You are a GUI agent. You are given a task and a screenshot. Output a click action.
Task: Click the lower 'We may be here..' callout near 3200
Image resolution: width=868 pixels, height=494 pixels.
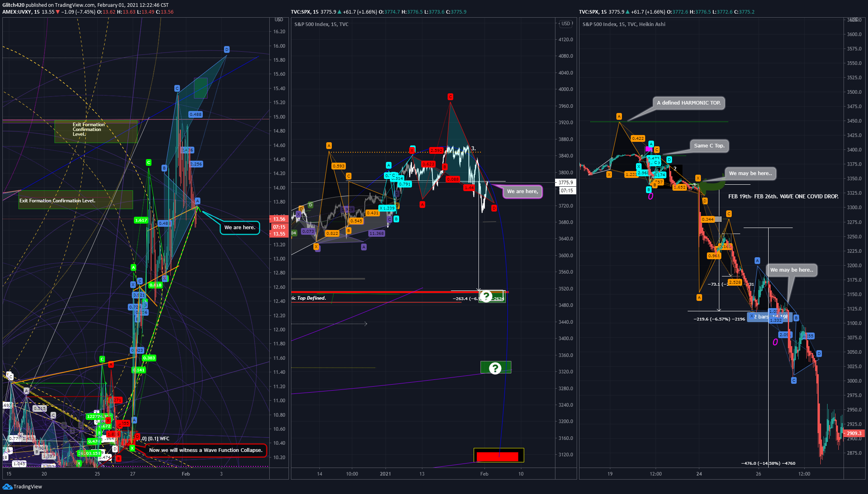[792, 270]
